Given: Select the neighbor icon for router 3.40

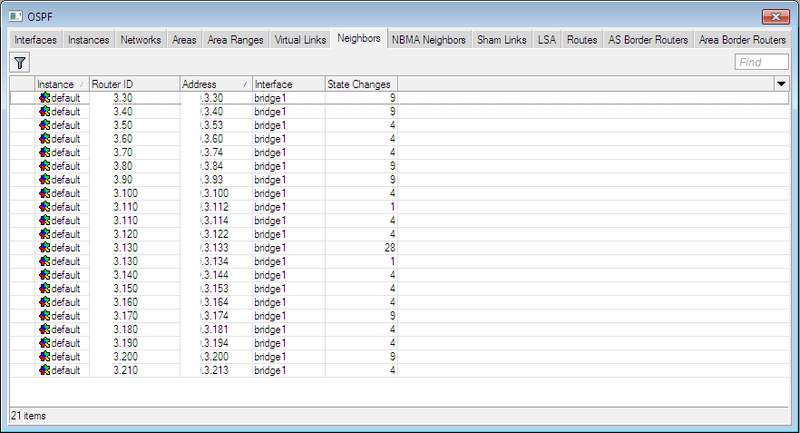Looking at the screenshot, I should (x=45, y=112).
